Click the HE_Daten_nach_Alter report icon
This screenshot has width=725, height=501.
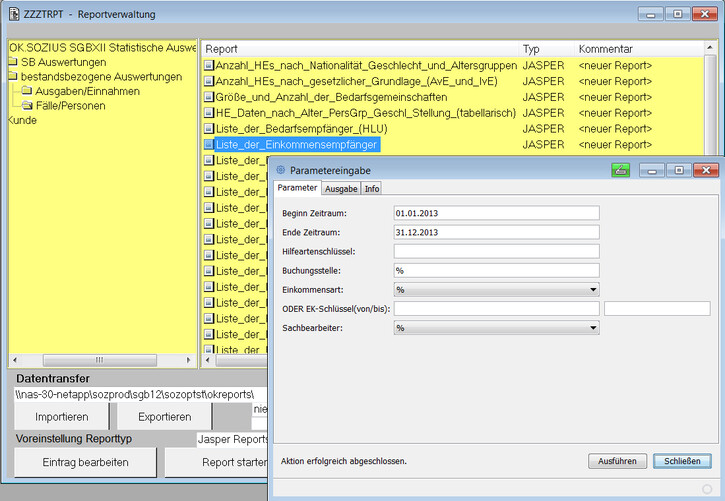[x=209, y=113]
